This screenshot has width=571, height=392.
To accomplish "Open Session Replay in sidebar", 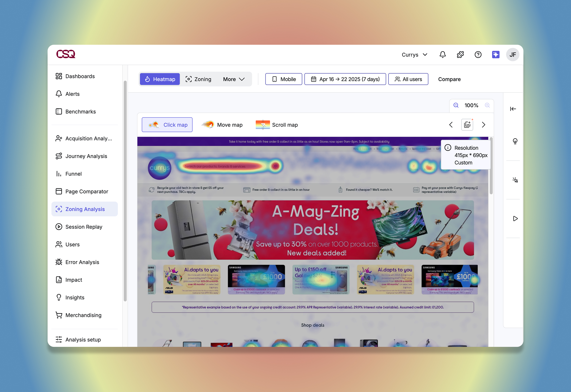I will pos(84,227).
